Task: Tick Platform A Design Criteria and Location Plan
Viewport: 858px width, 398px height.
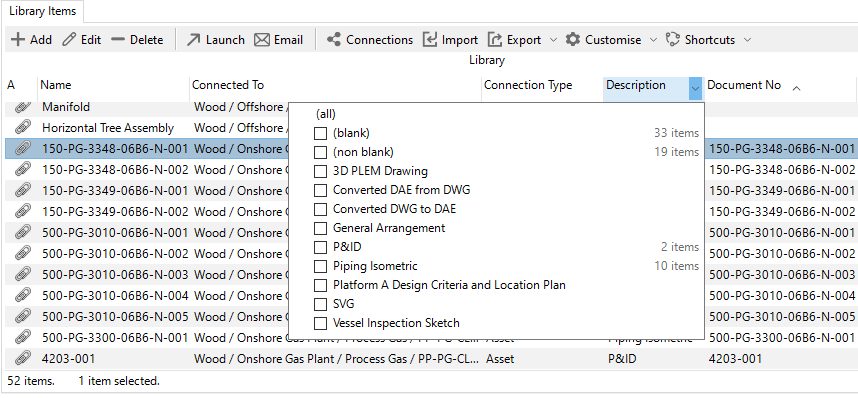Action: [321, 285]
